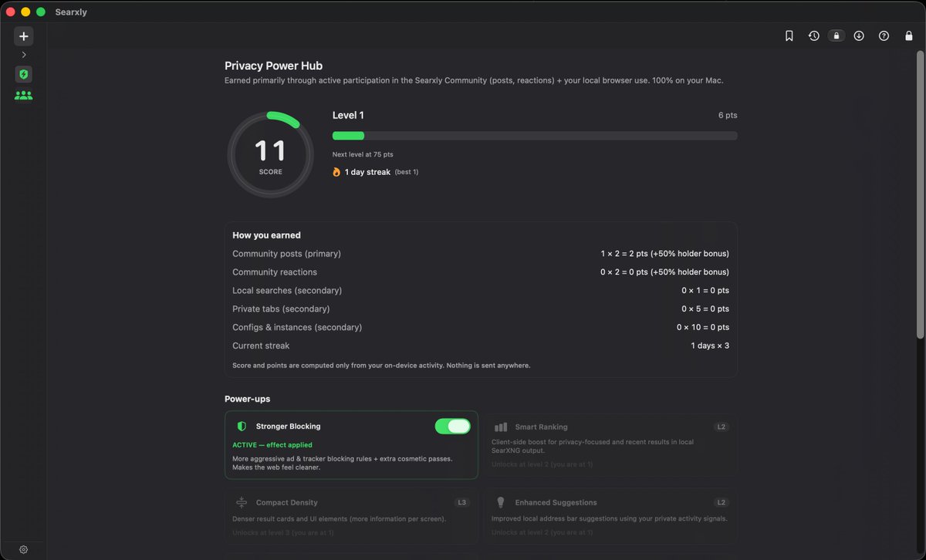
Task: Click the Privacy Power Hub heading
Action: coord(273,66)
